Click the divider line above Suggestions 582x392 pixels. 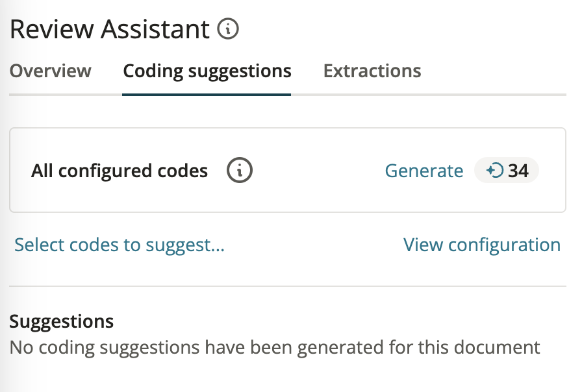click(288, 286)
